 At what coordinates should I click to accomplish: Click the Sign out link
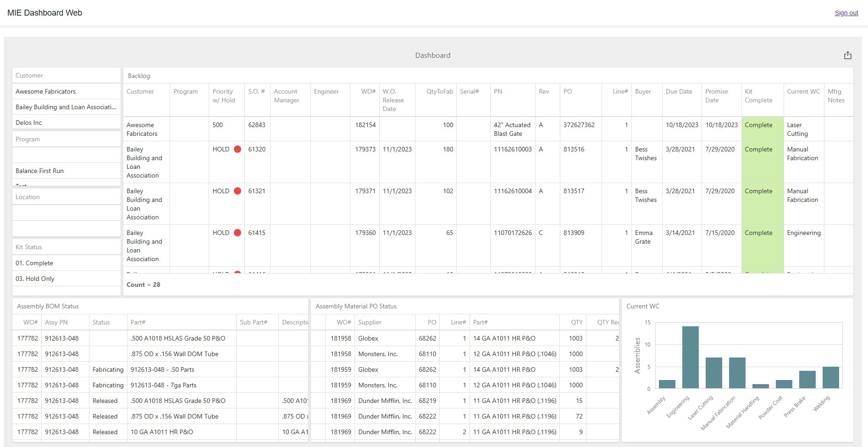(846, 12)
